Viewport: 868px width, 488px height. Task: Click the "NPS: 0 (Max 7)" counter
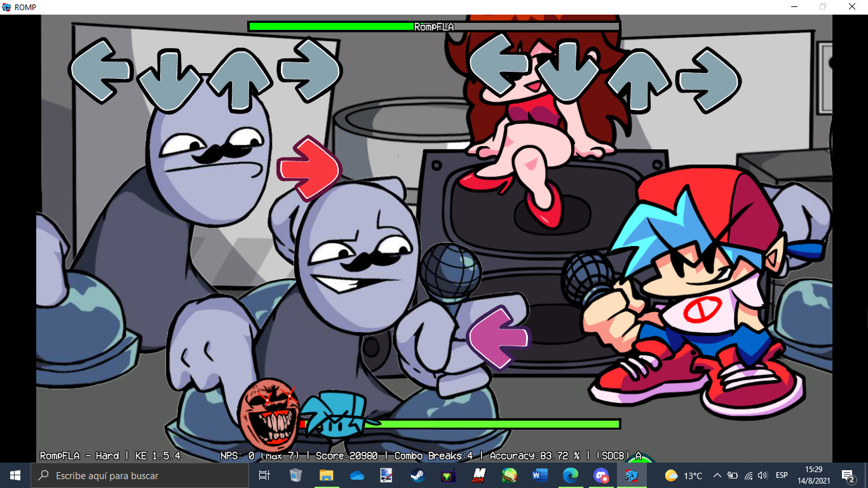pyautogui.click(x=260, y=456)
